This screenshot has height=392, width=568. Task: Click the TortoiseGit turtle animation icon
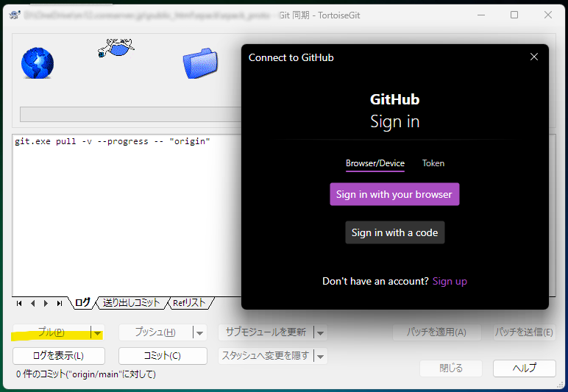click(x=116, y=49)
